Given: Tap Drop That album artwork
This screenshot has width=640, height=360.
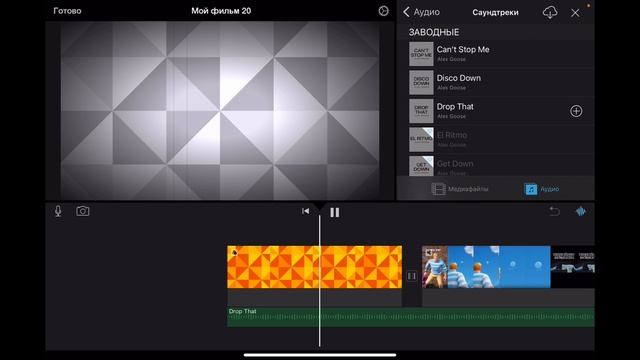Looking at the screenshot, I should [421, 111].
